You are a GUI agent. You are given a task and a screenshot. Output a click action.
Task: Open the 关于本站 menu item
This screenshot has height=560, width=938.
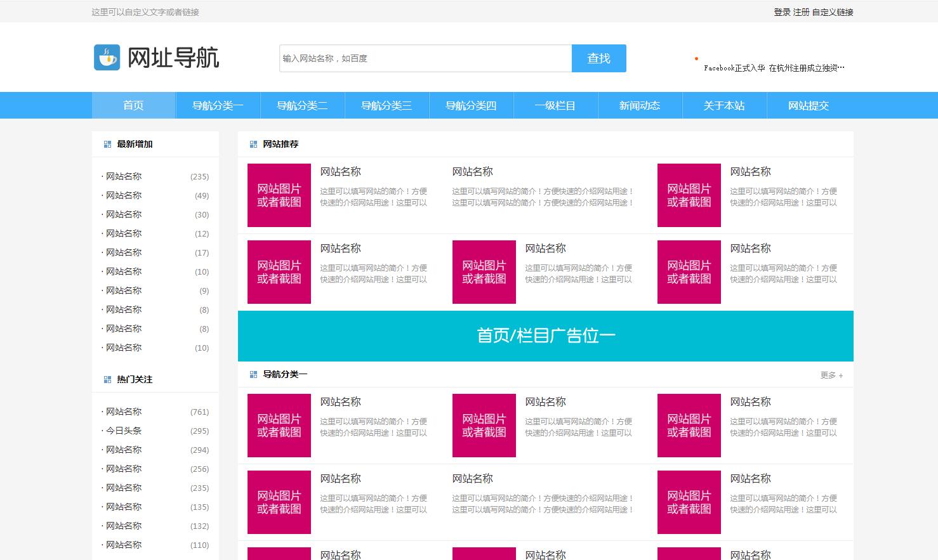[724, 105]
